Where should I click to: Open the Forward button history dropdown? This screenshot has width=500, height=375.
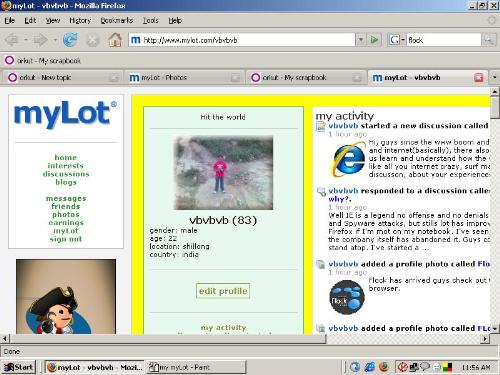pyautogui.click(x=55, y=40)
